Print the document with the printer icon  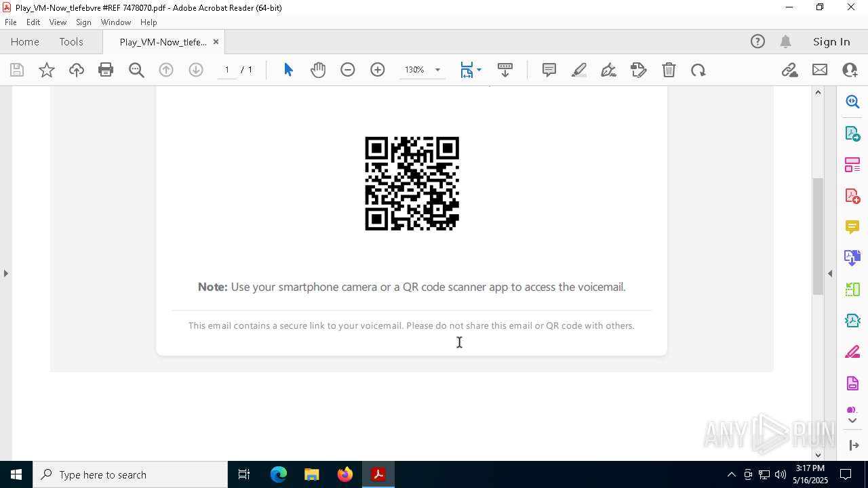pos(106,70)
